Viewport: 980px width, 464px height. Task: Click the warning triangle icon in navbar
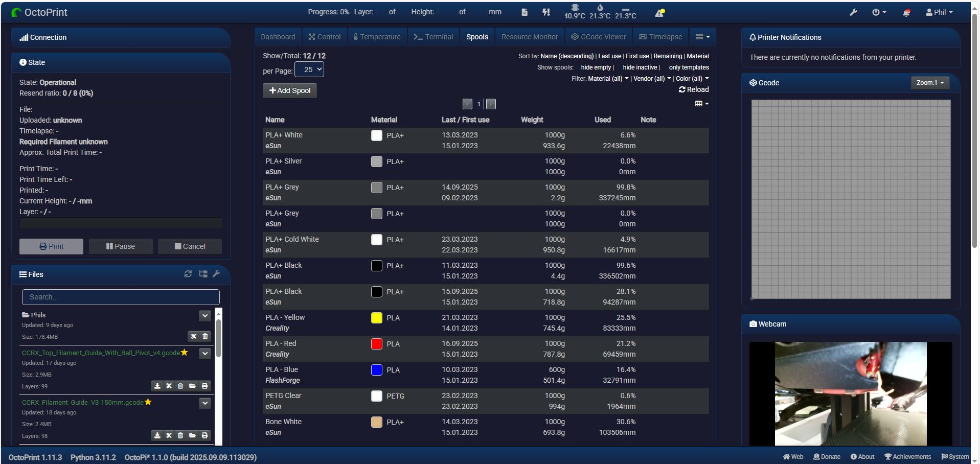coord(659,12)
